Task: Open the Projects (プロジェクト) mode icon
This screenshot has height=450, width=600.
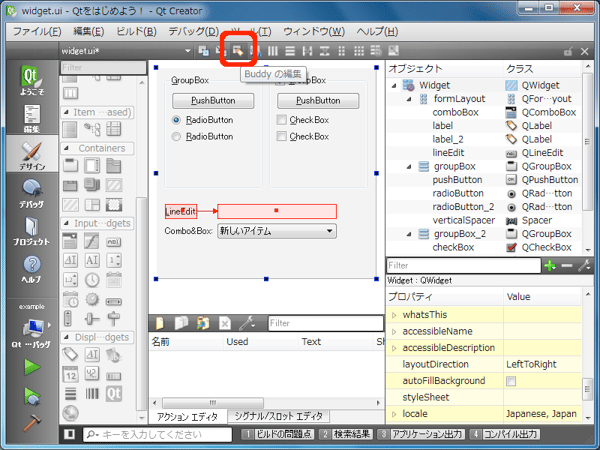Action: pyautogui.click(x=32, y=232)
